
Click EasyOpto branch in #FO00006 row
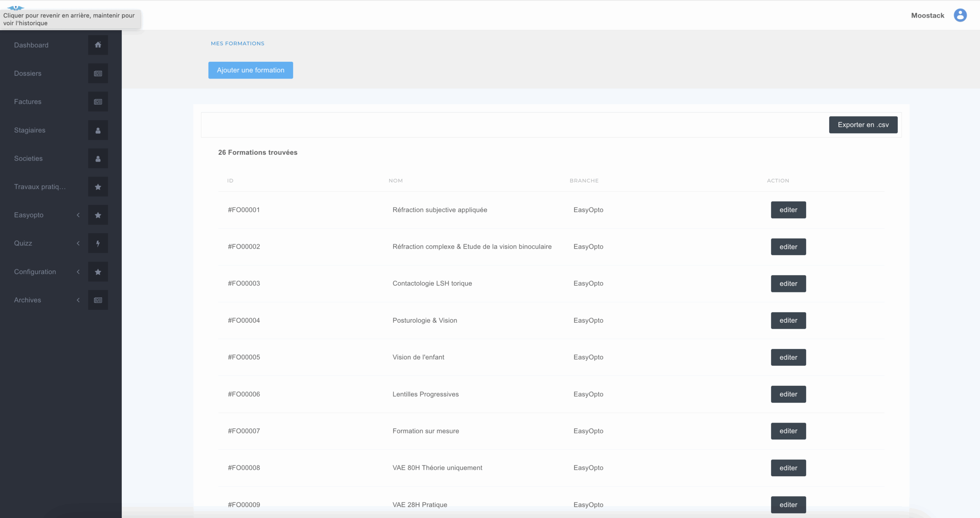[588, 394]
